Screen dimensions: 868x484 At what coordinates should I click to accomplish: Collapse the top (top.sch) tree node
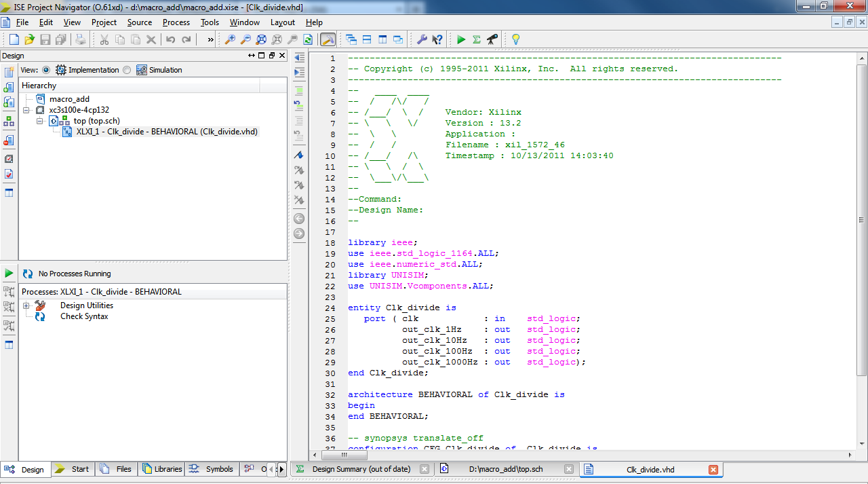coord(40,121)
